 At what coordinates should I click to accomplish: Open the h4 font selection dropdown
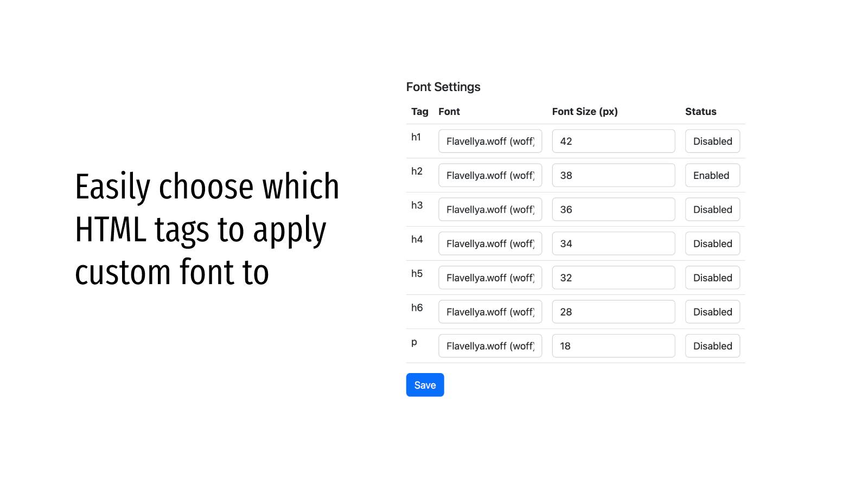[x=490, y=243]
